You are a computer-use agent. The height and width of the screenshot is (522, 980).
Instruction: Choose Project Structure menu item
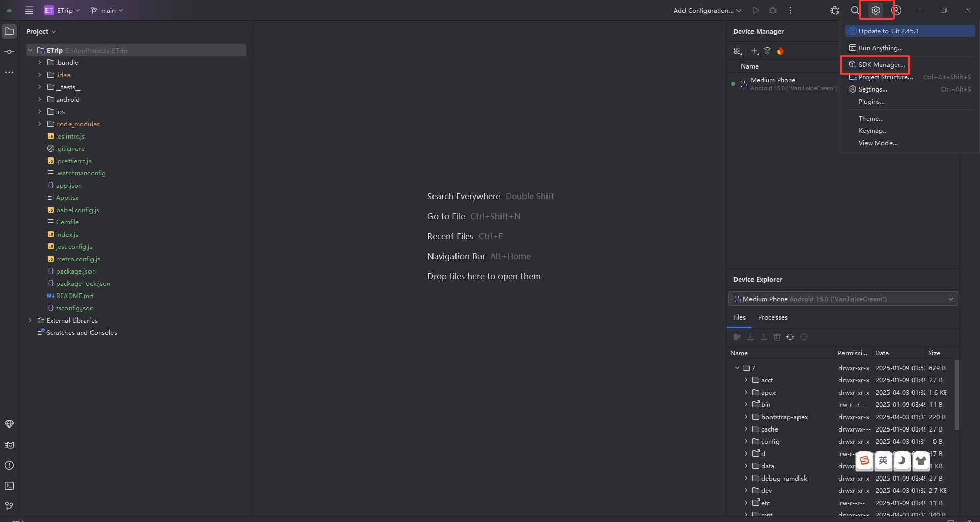910,77
